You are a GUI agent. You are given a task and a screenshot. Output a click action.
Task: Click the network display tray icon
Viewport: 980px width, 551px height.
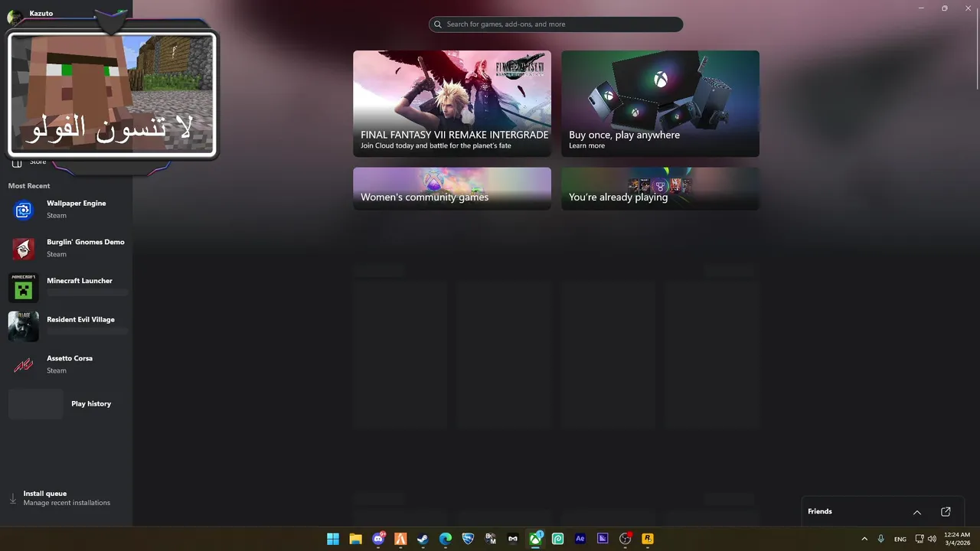[x=920, y=539]
